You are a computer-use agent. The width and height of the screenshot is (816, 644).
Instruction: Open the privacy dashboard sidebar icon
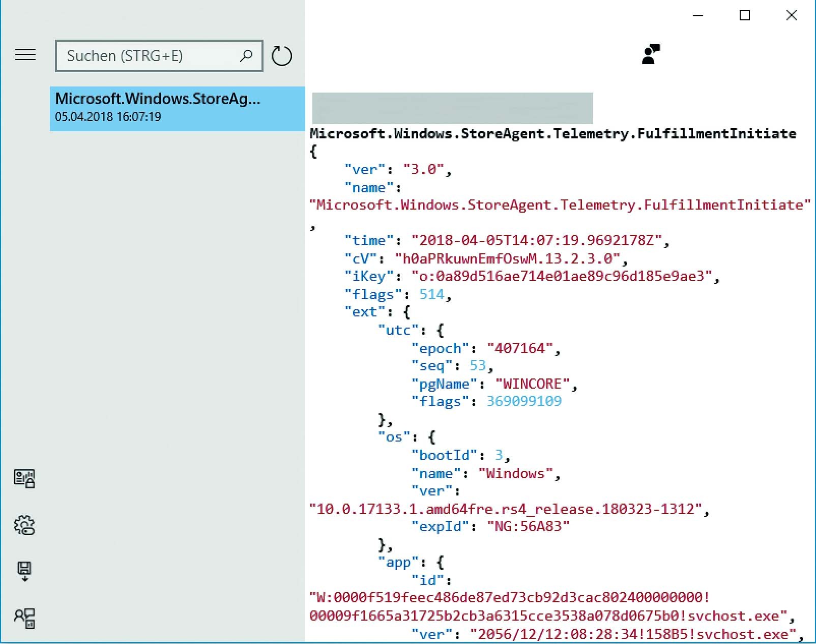24,479
